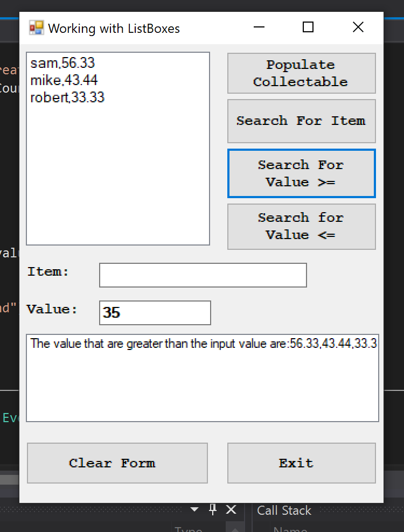The width and height of the screenshot is (404, 532).
Task: Click the Populate Collectable button
Action: click(x=301, y=73)
